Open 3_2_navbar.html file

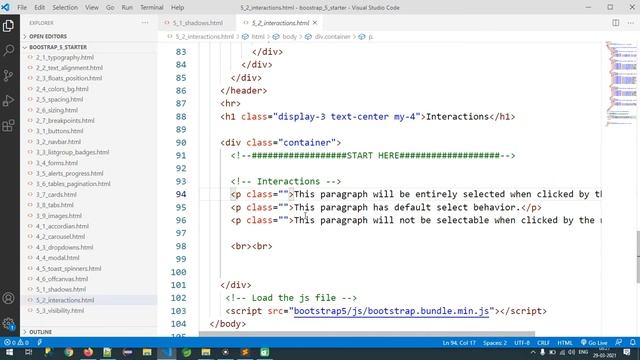coord(58,142)
